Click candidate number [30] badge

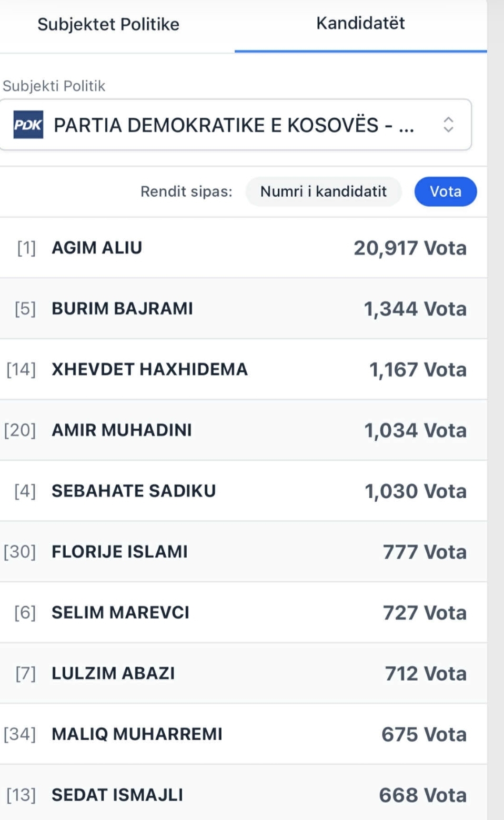coord(20,552)
